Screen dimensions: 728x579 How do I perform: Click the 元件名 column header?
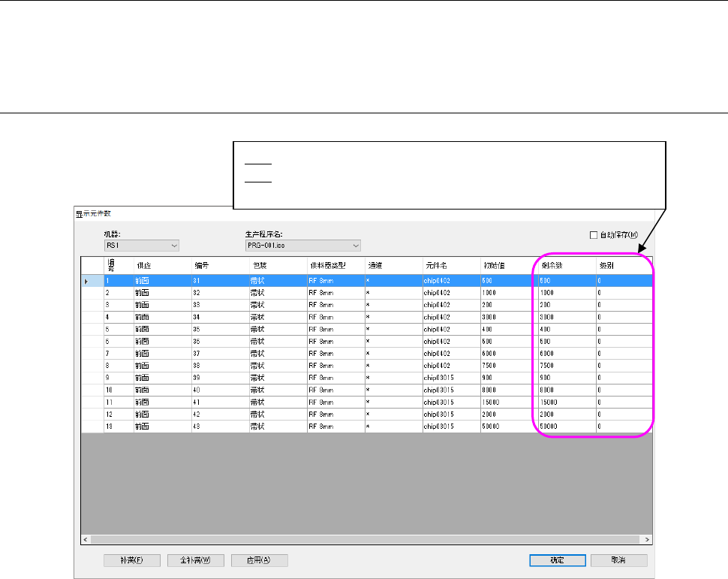[437, 264]
